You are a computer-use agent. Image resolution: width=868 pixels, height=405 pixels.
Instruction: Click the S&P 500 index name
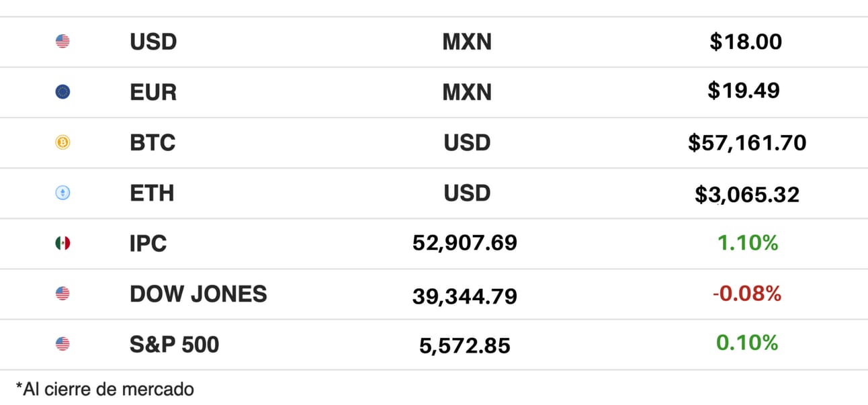coord(175,344)
